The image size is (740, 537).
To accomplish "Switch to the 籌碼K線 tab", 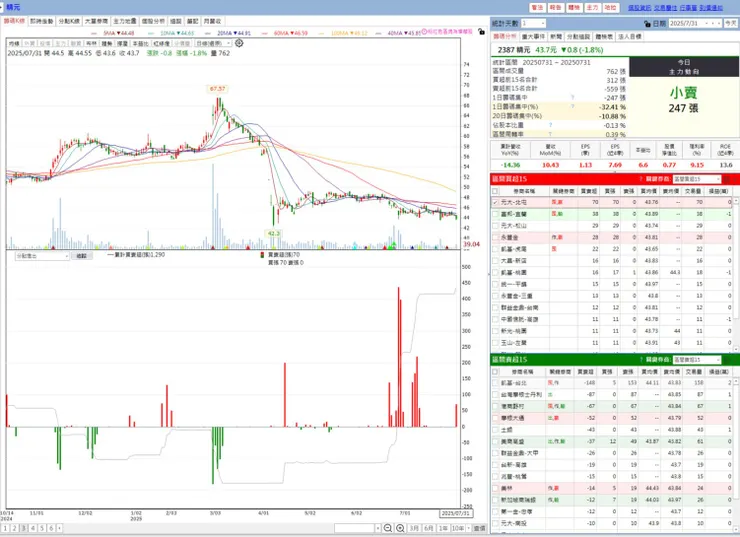I will [14, 21].
